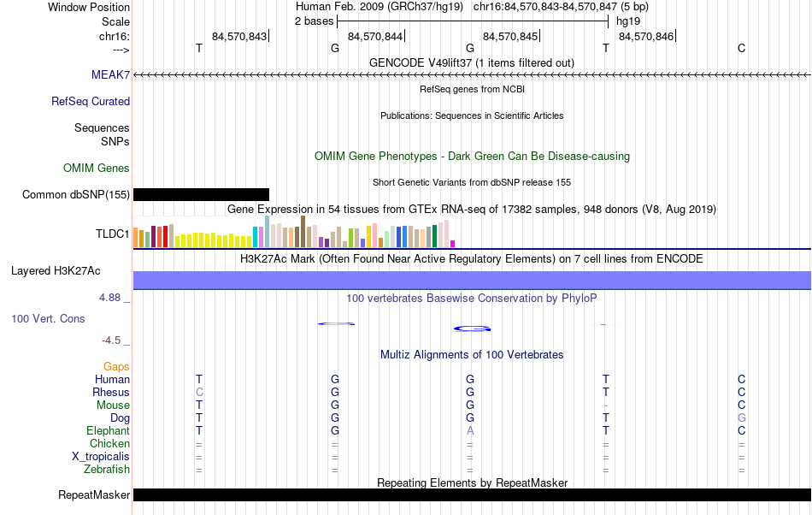
Task: Click the RepeatMasker track label
Action: [x=94, y=494]
